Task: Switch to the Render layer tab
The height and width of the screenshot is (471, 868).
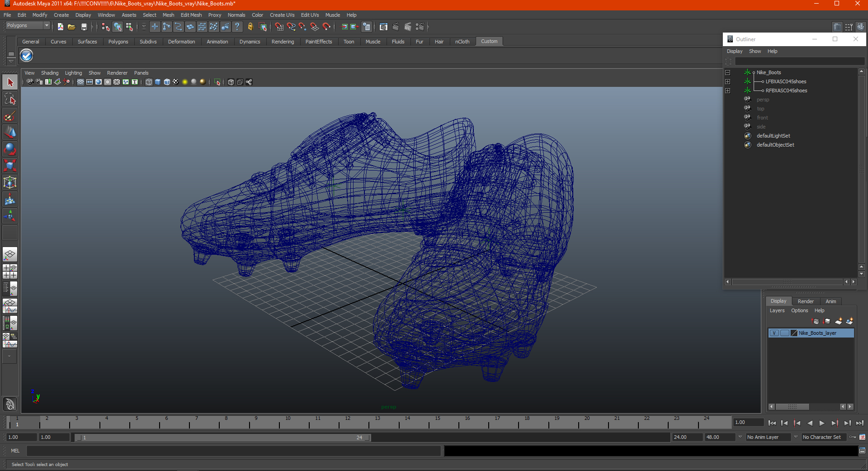Action: pos(805,301)
